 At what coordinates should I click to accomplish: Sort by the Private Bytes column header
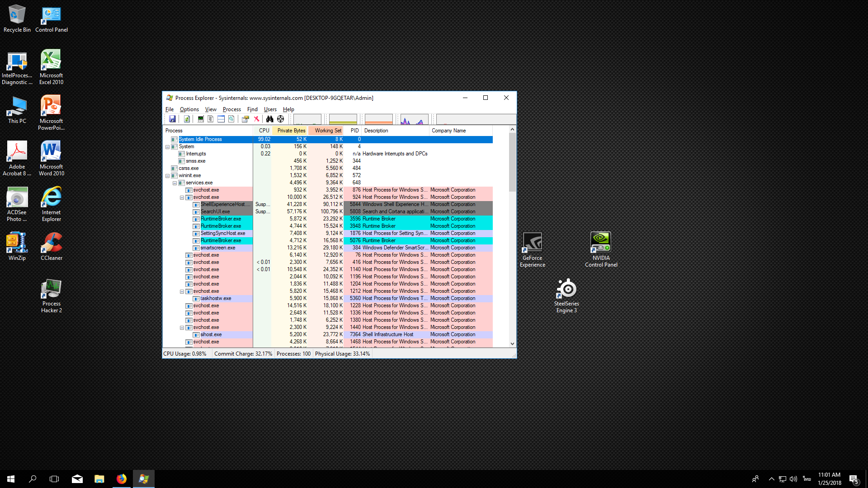pos(291,131)
